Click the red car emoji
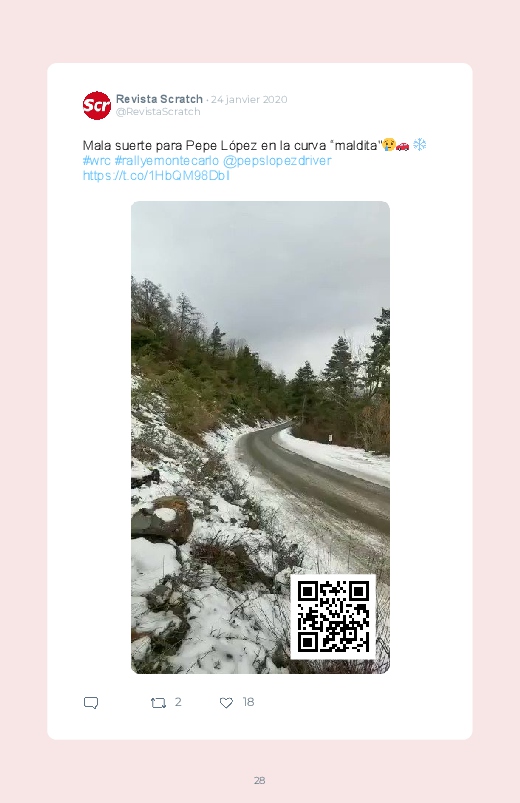 [403, 146]
